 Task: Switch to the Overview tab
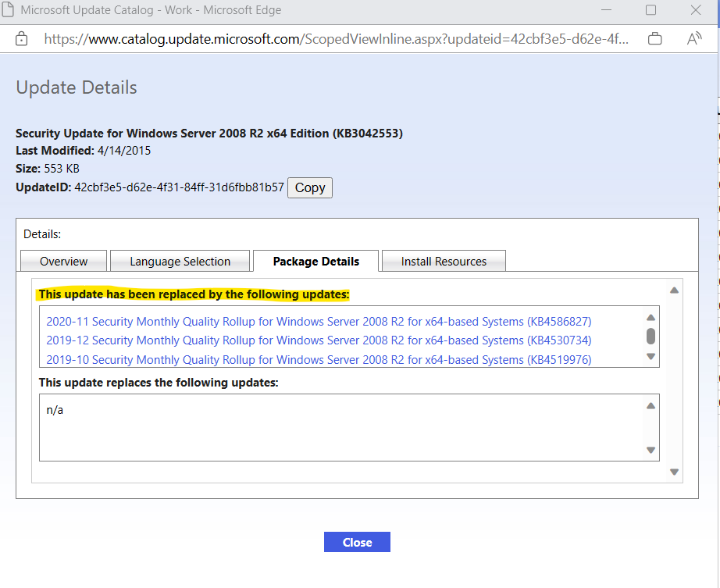(x=64, y=261)
